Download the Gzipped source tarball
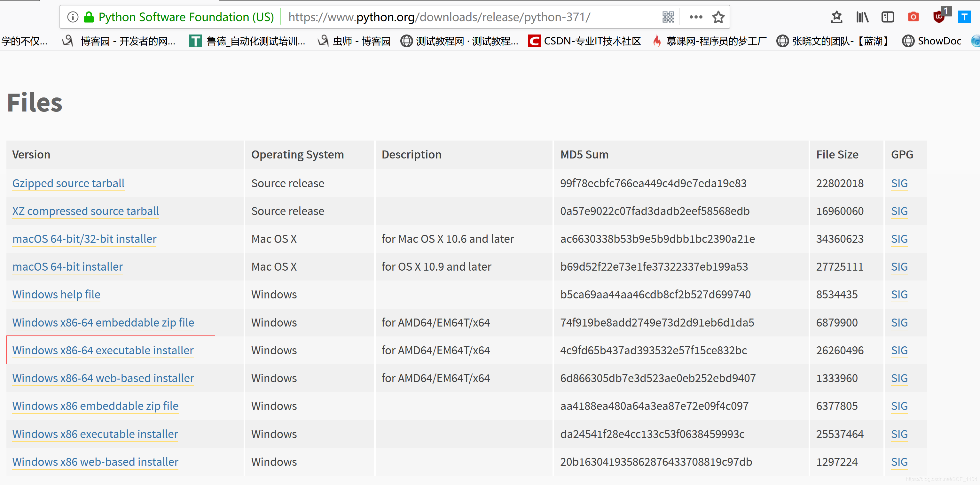Viewport: 980px width, 485px height. [x=68, y=183]
